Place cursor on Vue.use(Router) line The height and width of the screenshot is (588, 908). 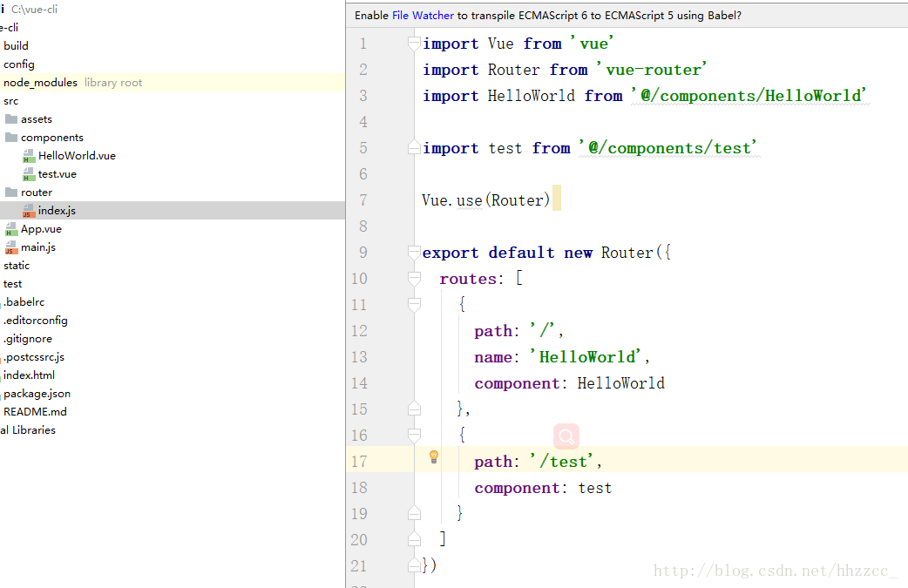click(x=485, y=200)
